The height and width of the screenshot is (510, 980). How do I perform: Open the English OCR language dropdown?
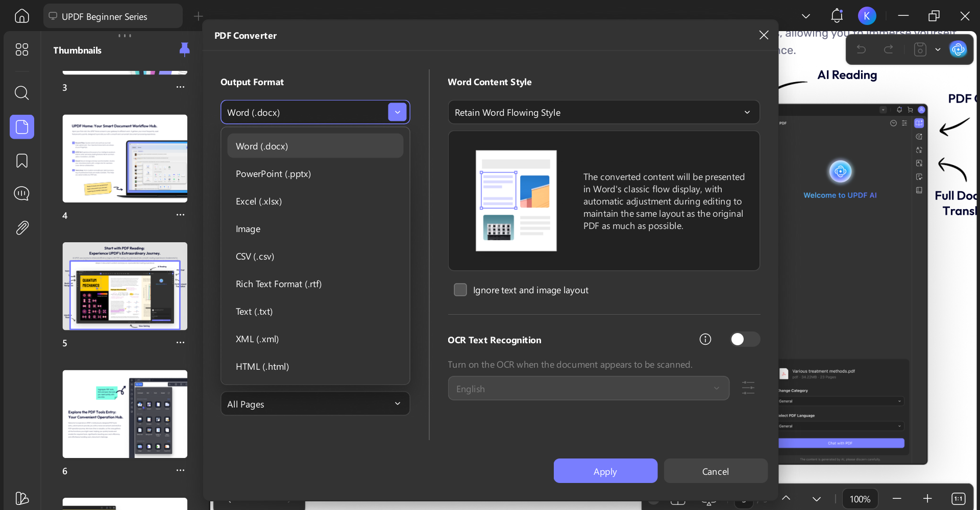tap(588, 388)
